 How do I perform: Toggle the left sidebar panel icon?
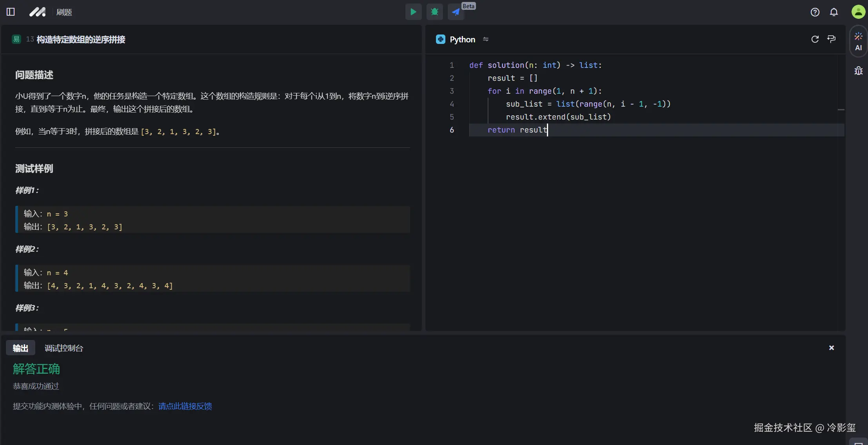(11, 12)
